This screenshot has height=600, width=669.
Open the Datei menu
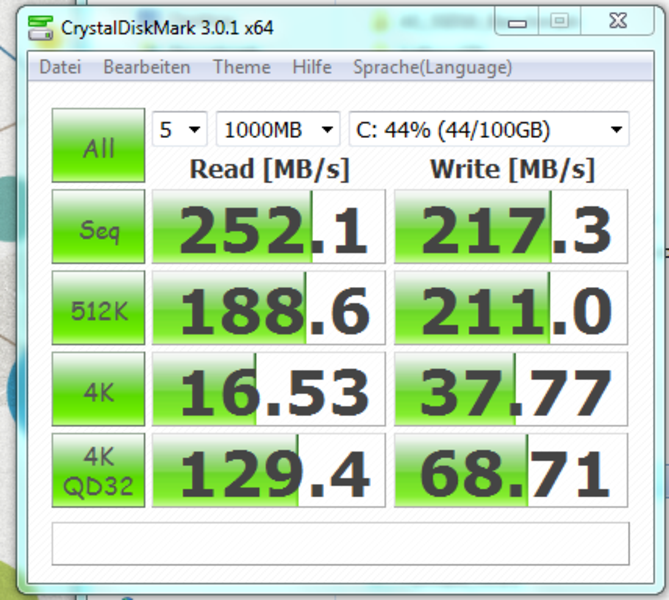[60, 67]
